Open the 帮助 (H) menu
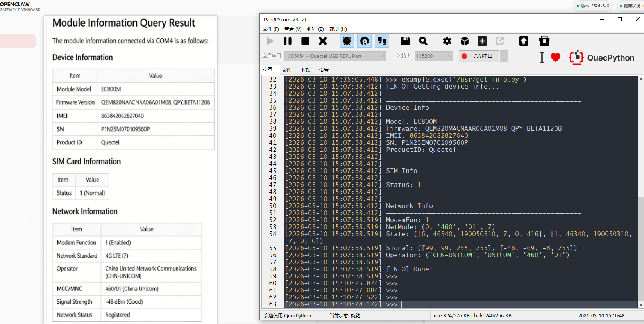The height and width of the screenshot is (324, 644). [x=338, y=29]
